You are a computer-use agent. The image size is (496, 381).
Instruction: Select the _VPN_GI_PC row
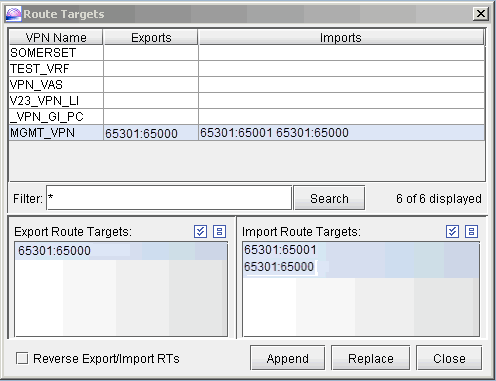247,117
